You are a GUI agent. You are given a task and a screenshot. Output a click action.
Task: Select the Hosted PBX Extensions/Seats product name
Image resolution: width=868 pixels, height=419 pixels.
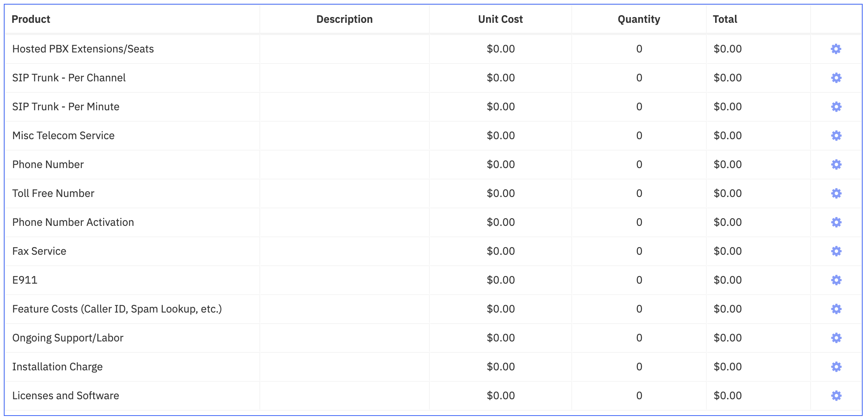pos(83,49)
